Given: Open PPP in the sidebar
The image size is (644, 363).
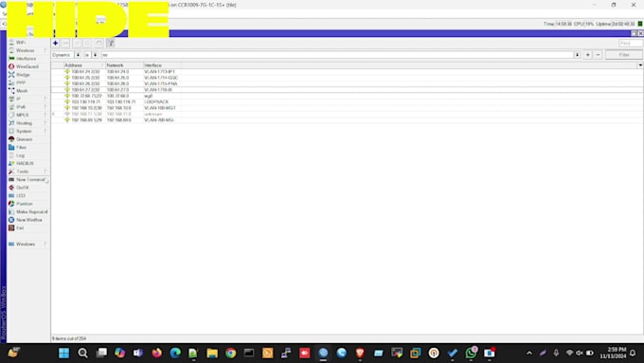Looking at the screenshot, I should 21,82.
